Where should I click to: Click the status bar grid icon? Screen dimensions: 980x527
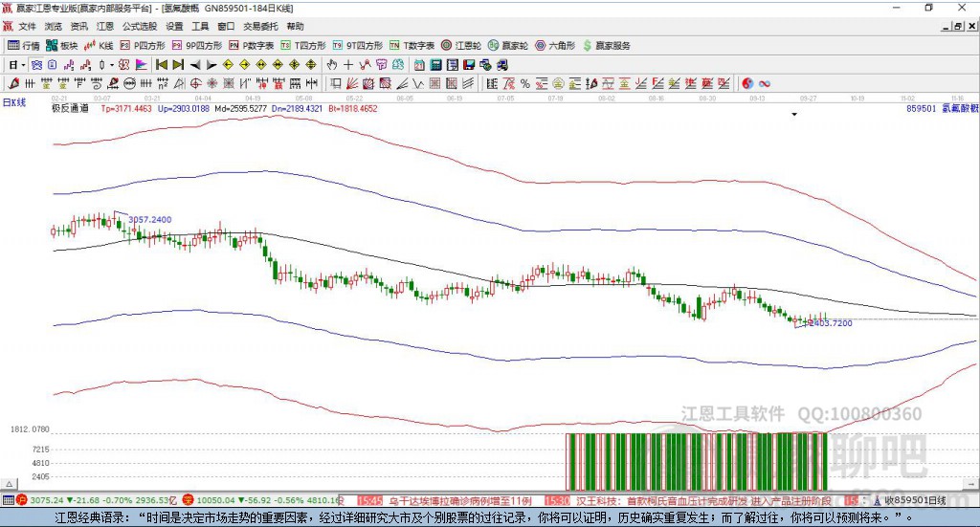tap(8, 500)
